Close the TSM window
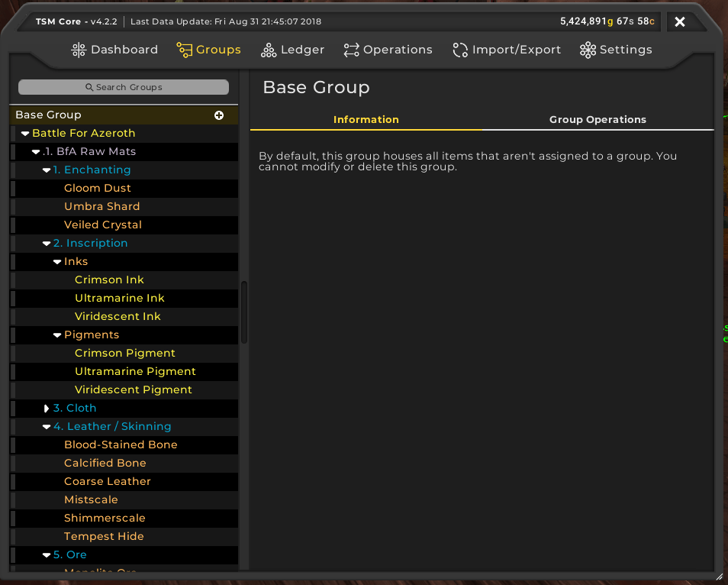Image resolution: width=728 pixels, height=585 pixels. [x=680, y=22]
